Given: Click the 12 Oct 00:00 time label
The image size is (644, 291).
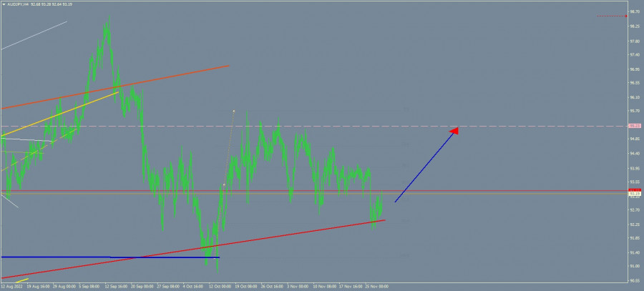Looking at the screenshot, I should pyautogui.click(x=219, y=286).
